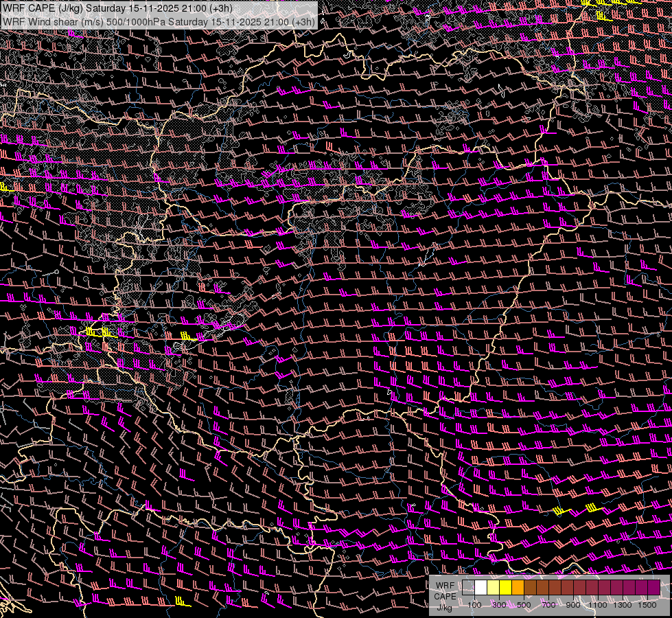Screen dimensions: 672x618
Task: Select the light yellow legend swatch
Action: point(494,588)
